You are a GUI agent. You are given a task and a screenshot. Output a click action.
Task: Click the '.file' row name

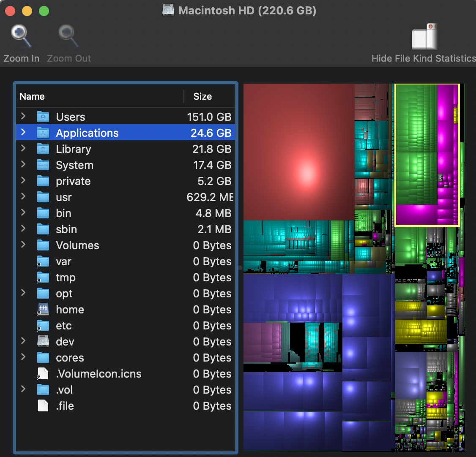65,406
